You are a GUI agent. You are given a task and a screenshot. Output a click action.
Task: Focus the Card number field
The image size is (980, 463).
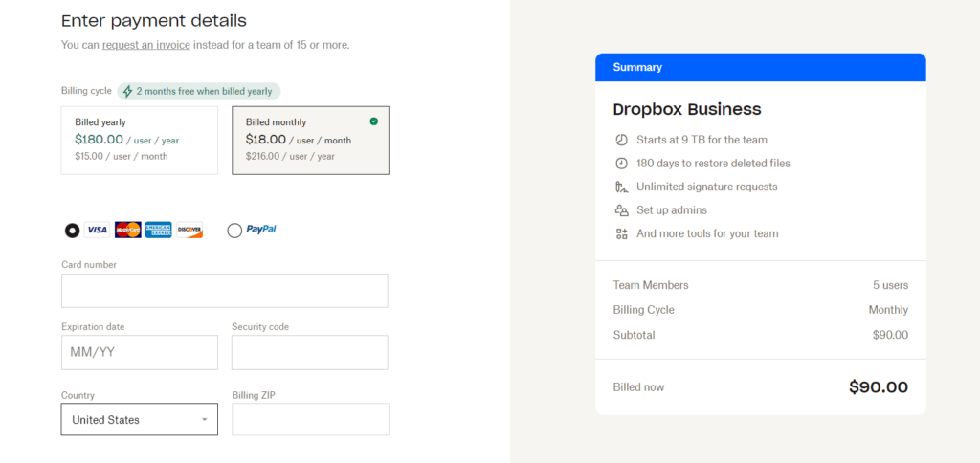224,291
